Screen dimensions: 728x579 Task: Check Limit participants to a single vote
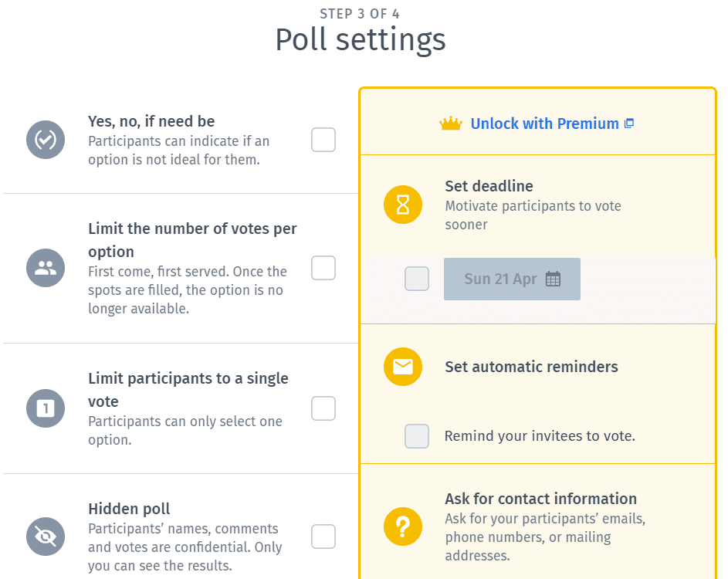[323, 408]
